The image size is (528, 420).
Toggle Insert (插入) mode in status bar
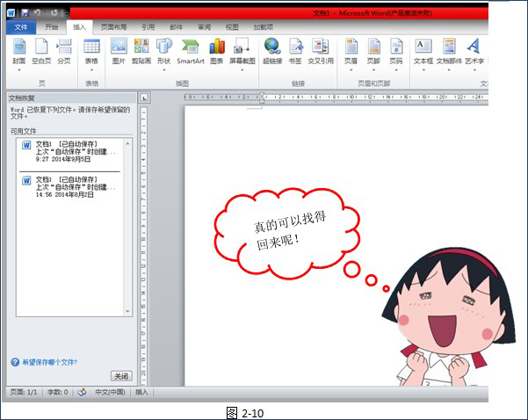[x=141, y=392]
